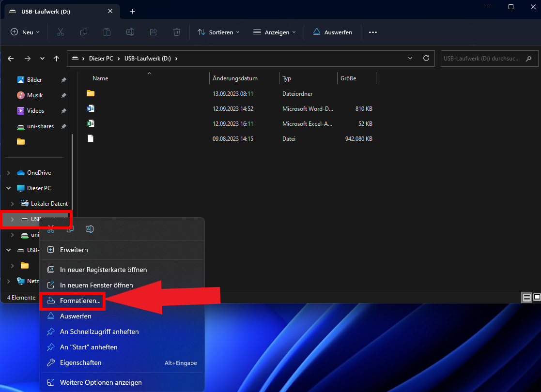Click the Share icon in toolbar
Screen dimensions: 541x392
pos(154,32)
